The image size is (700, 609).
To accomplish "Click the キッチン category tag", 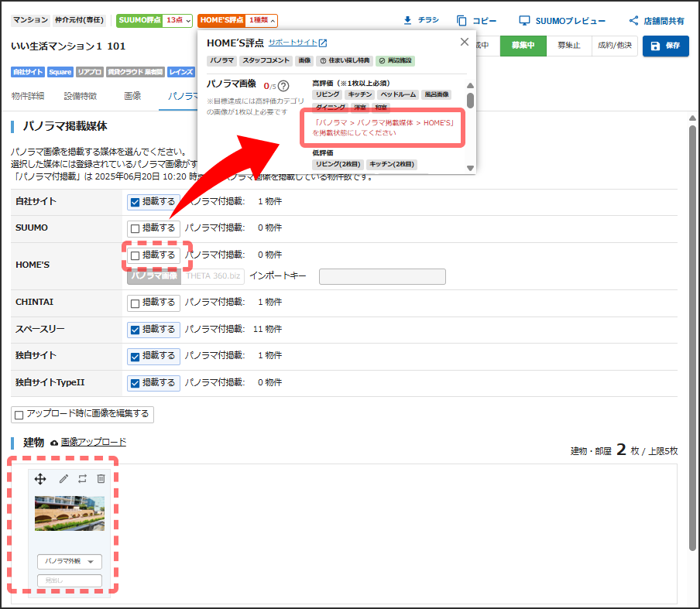I will (360, 94).
